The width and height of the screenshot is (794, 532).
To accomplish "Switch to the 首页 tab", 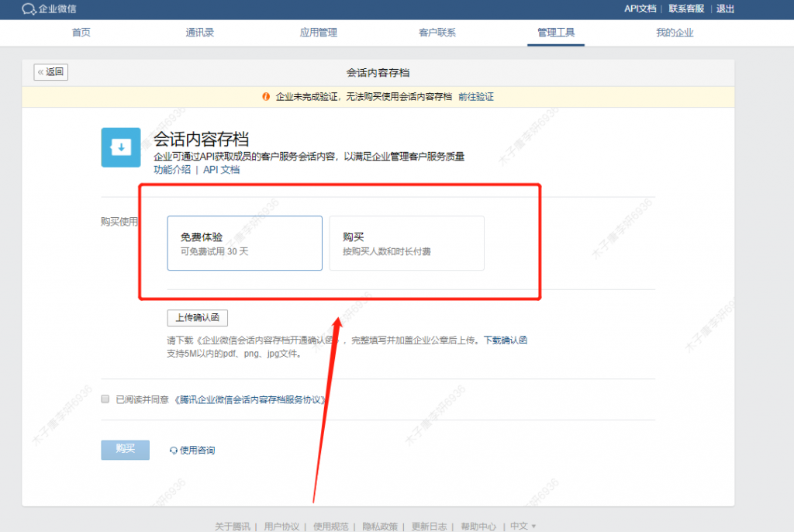I will coord(81,33).
